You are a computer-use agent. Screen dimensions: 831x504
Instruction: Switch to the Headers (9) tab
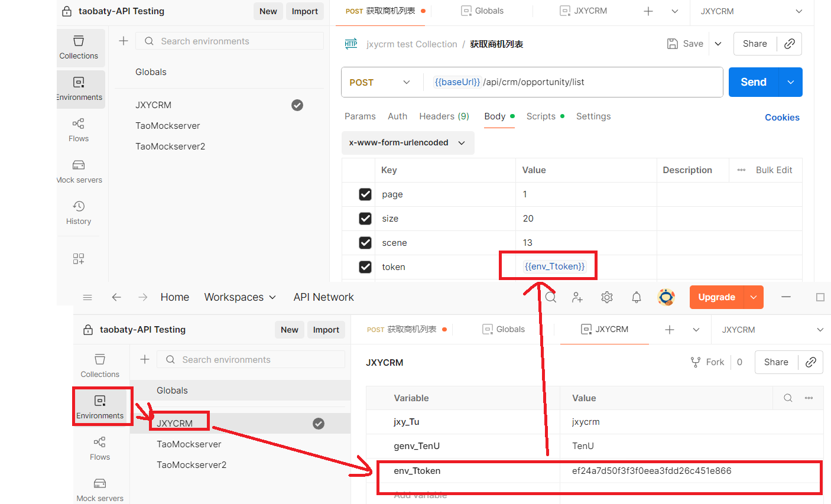[444, 116]
